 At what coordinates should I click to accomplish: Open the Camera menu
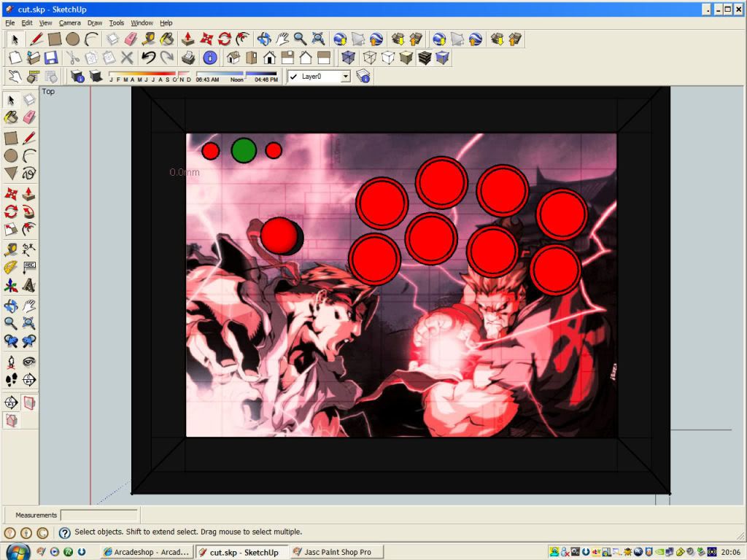click(x=69, y=23)
